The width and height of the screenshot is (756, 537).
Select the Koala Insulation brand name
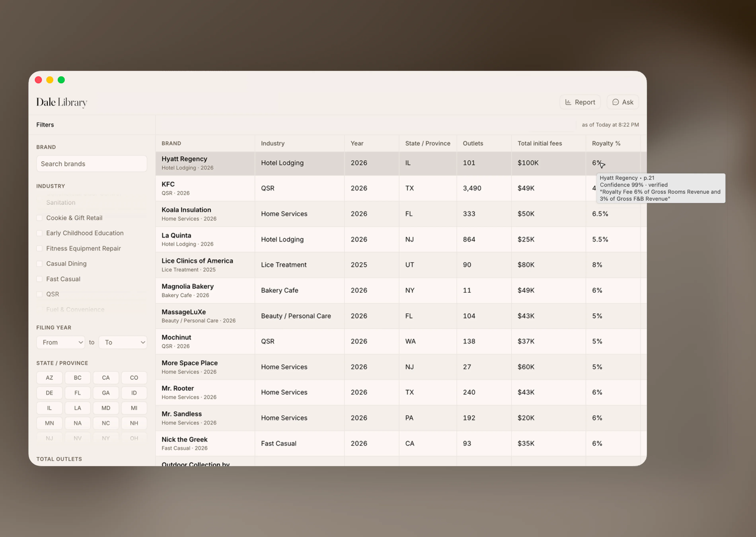(186, 210)
